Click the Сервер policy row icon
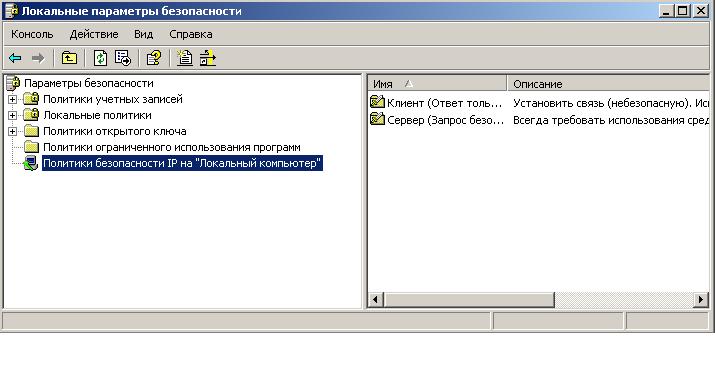The image size is (715, 384). pos(377,119)
